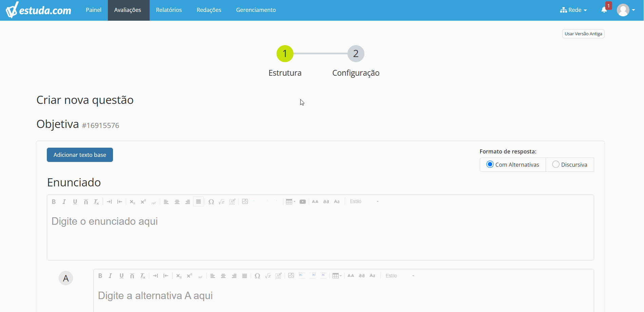The height and width of the screenshot is (312, 644).
Task: Select Com Alternativas response format
Action: point(513,165)
